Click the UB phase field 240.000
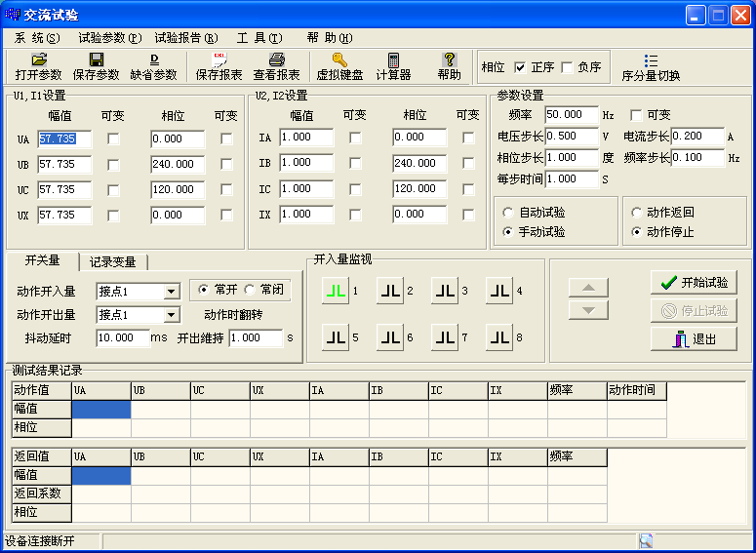This screenshot has width=756, height=553. pyautogui.click(x=178, y=165)
